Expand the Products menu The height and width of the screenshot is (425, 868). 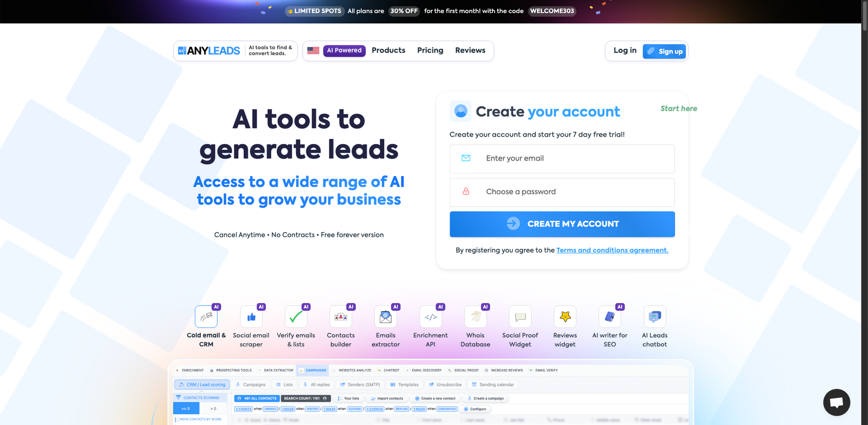tap(388, 50)
